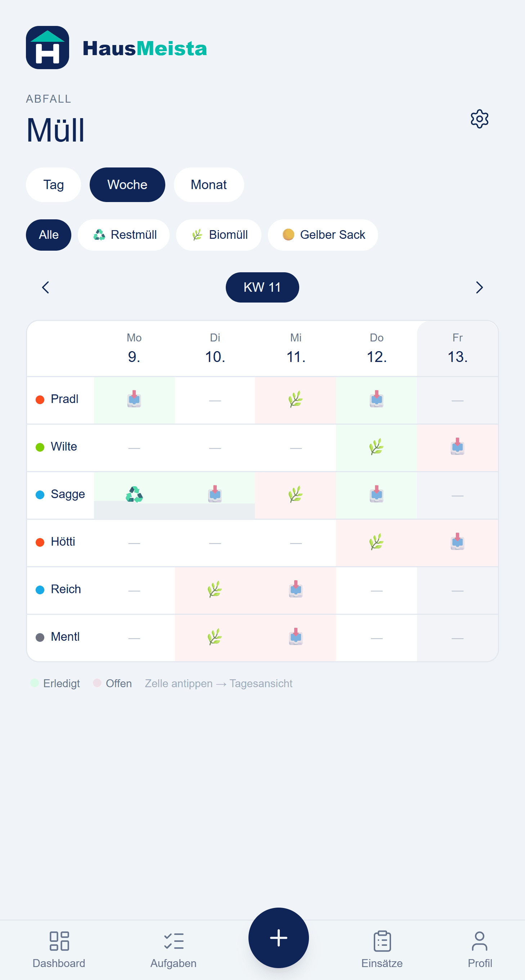Switch to Monat view

(x=208, y=184)
